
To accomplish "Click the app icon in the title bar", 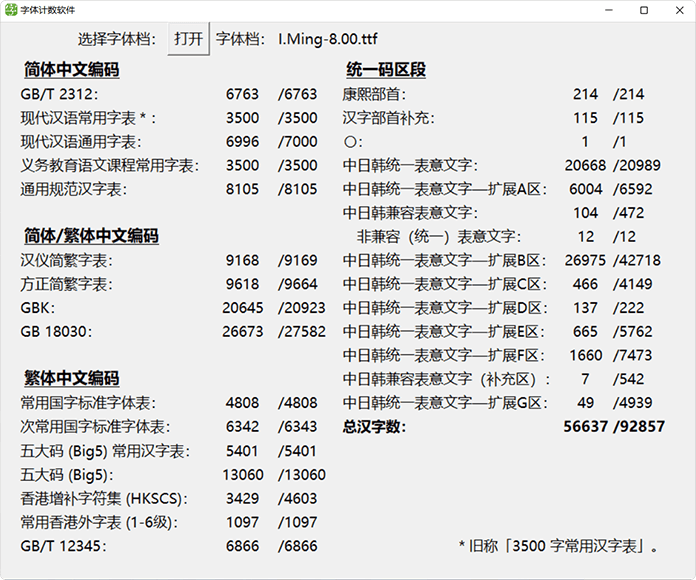I will [11, 10].
